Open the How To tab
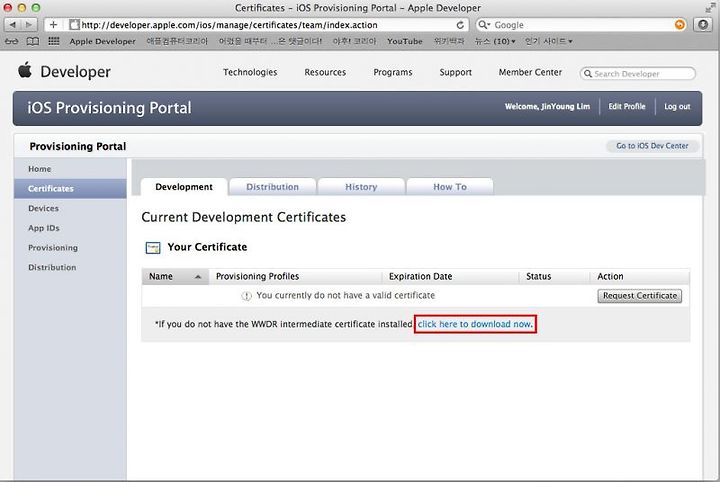This screenshot has width=720, height=482. (x=450, y=187)
